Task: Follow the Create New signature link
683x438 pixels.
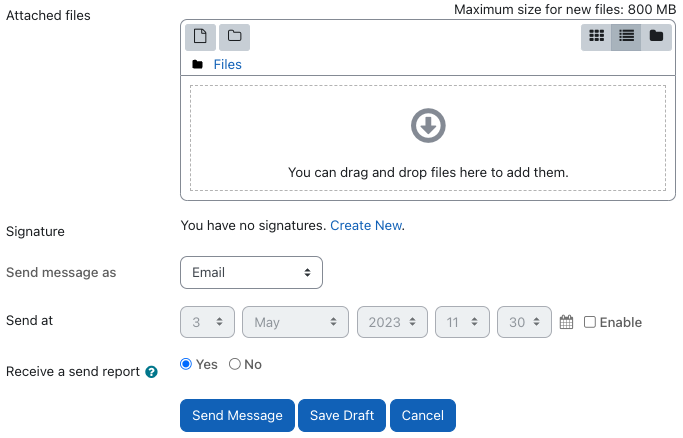Action: 366,226
